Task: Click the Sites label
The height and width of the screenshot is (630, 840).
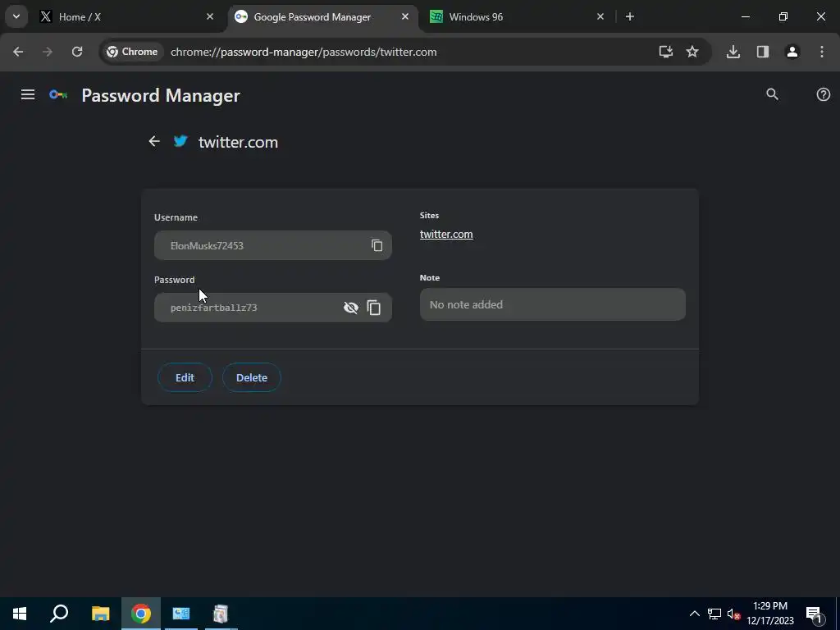Action: 429,216
